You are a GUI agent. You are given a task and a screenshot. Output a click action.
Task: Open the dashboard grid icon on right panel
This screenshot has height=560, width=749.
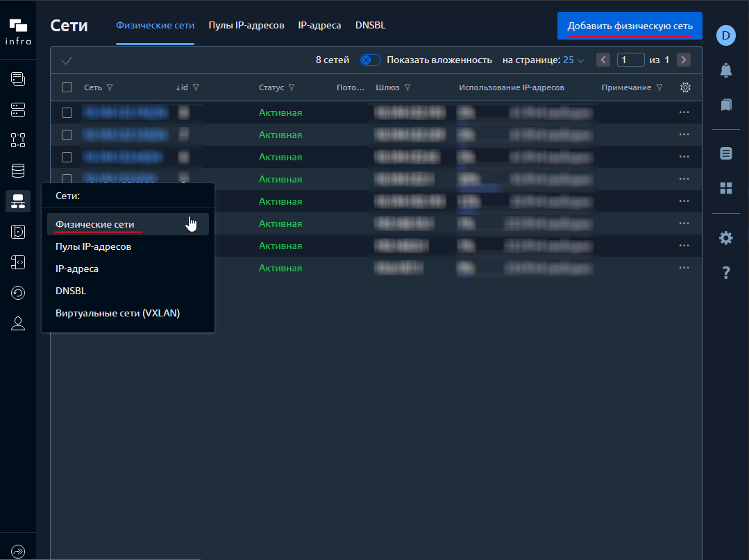725,188
